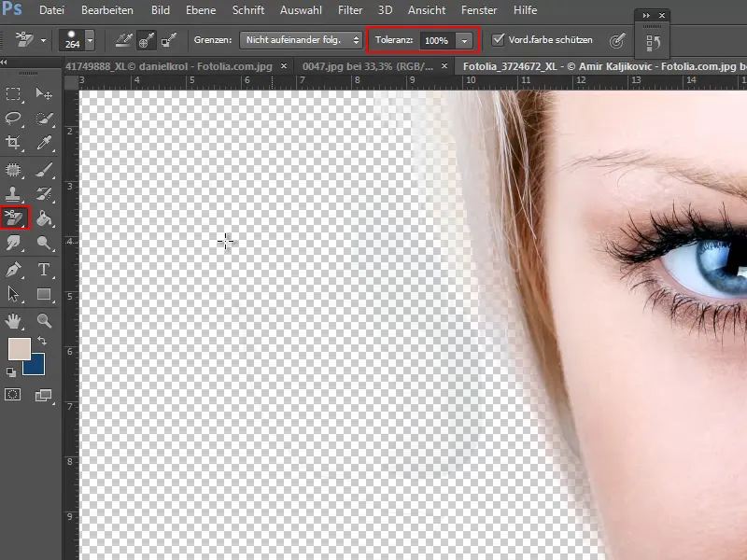Click the Background Eraser preset icon in options bar
The width and height of the screenshot is (747, 560).
[x=24, y=39]
